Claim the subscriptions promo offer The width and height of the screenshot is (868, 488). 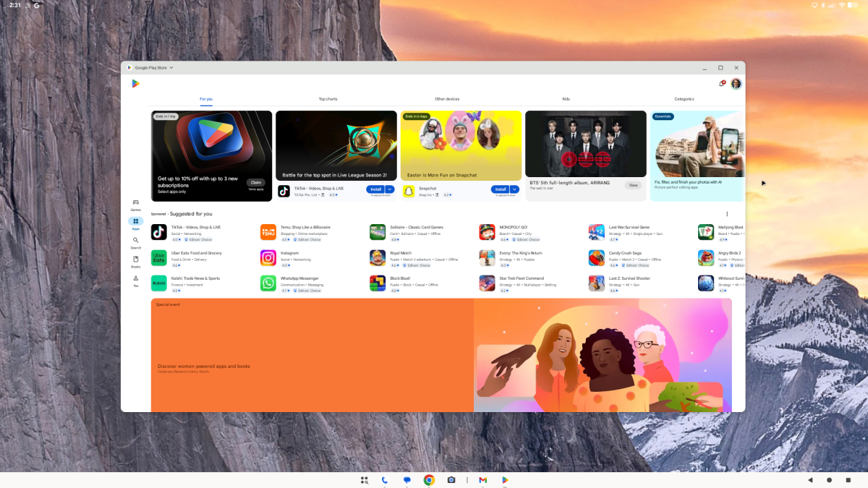255,182
